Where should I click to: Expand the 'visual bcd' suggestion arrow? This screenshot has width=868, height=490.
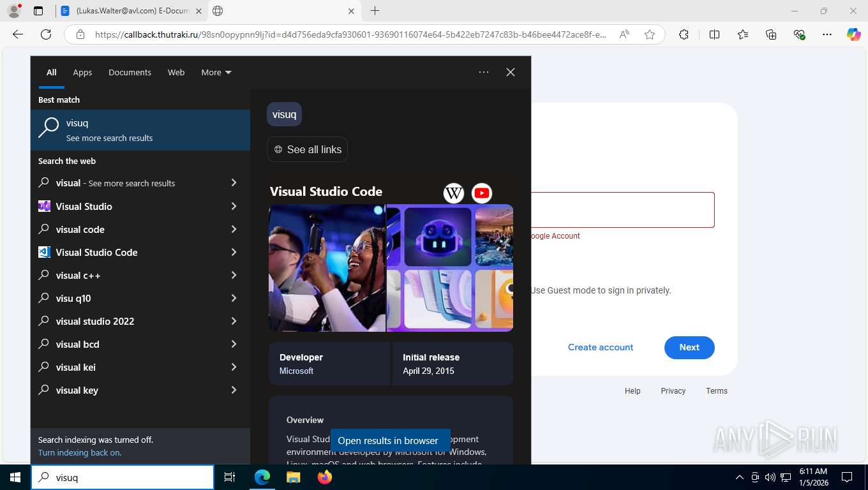(x=234, y=344)
